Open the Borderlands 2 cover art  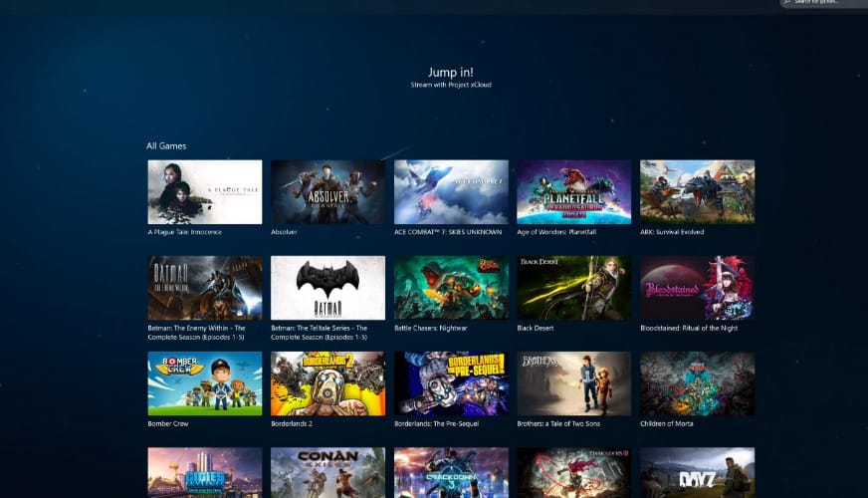pos(327,383)
